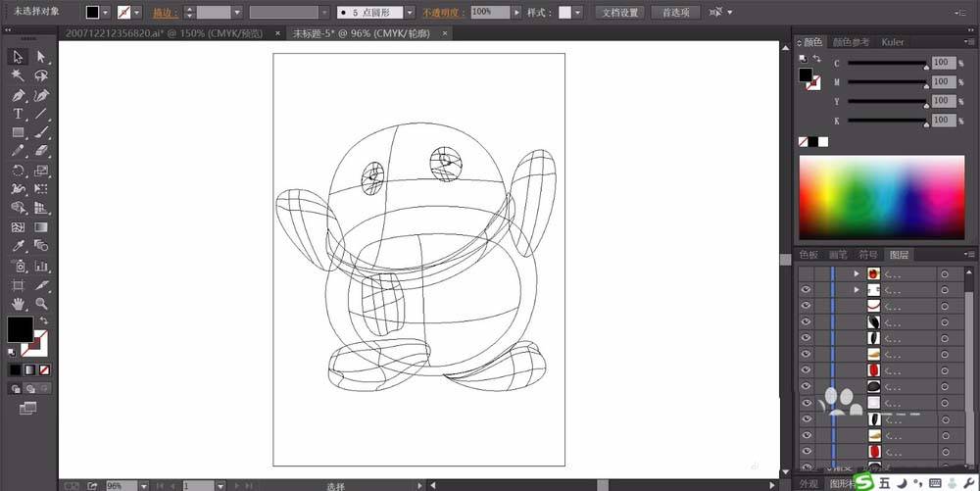Choose the Artboard tool
980x491 pixels.
18,285
